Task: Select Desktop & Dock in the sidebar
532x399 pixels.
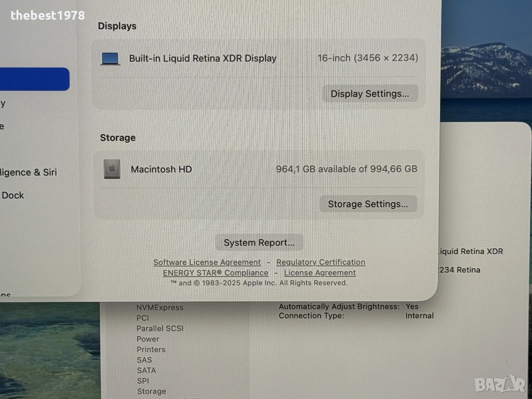Action: (13, 195)
